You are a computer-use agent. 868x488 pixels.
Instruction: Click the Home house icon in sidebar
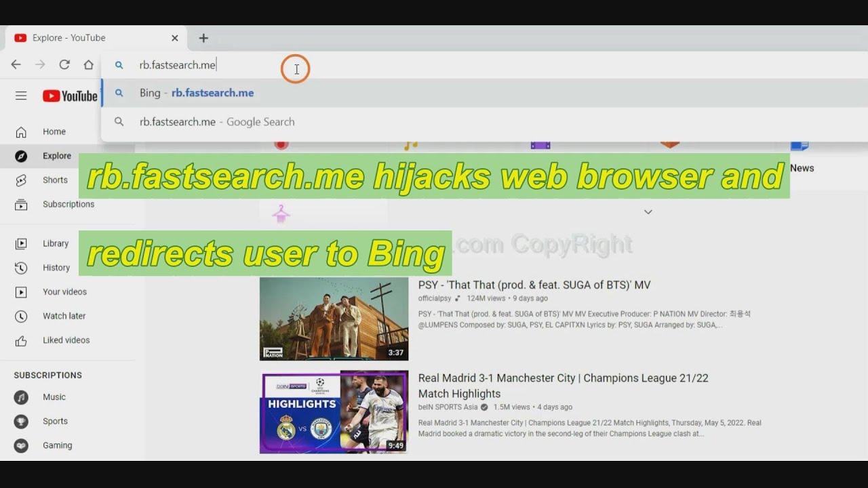point(21,131)
